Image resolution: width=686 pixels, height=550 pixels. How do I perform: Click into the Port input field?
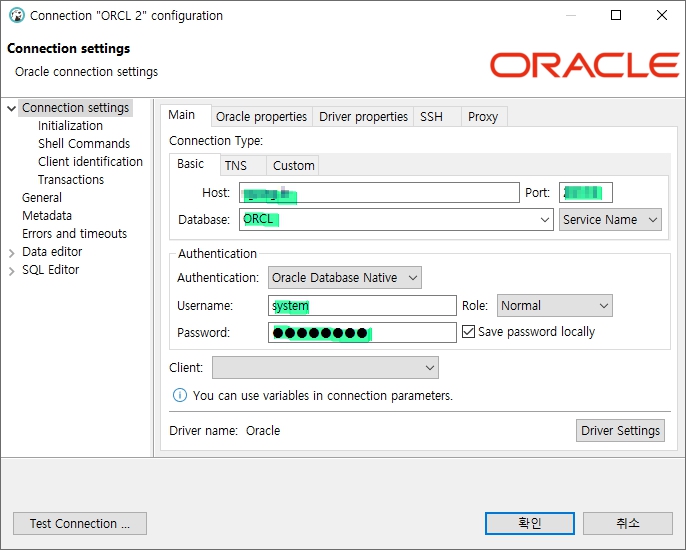pyautogui.click(x=585, y=193)
